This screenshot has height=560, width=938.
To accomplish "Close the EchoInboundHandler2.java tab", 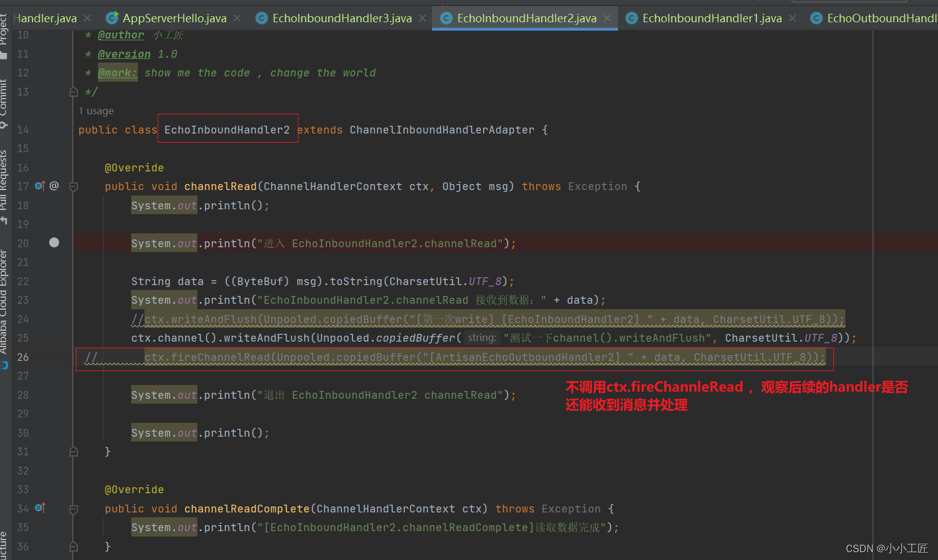I will (x=607, y=18).
